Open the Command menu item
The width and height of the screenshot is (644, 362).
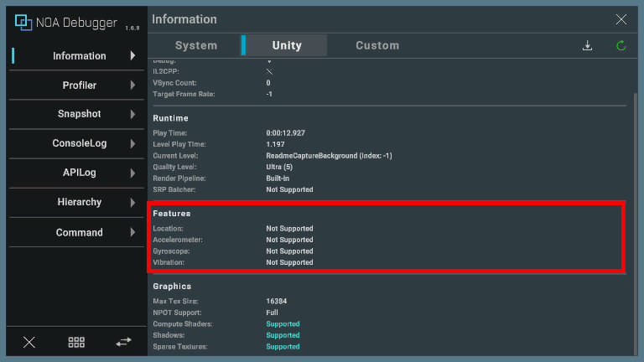pos(76,232)
